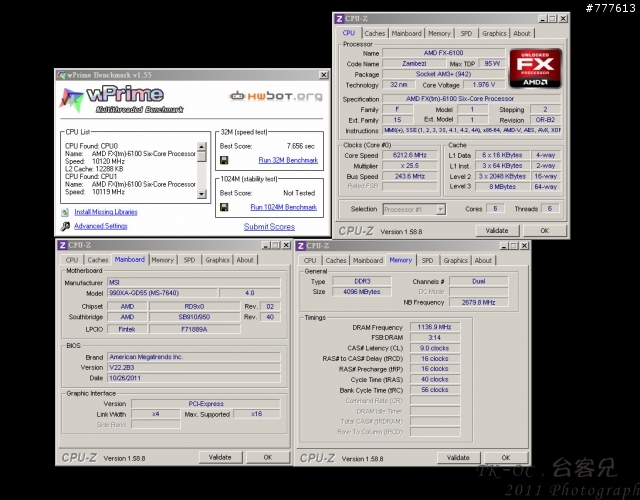Click the Code Name field Zambezi
The width and height of the screenshot is (640, 500).
pos(414,64)
